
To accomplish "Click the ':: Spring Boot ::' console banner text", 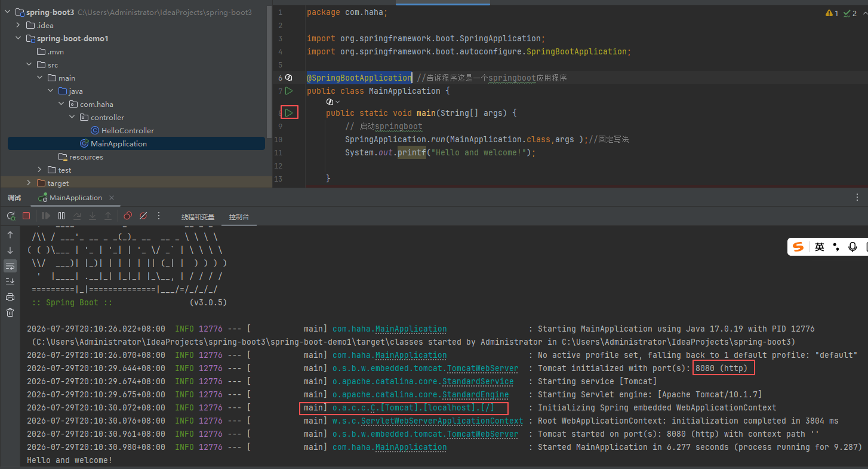I will coord(72,302).
